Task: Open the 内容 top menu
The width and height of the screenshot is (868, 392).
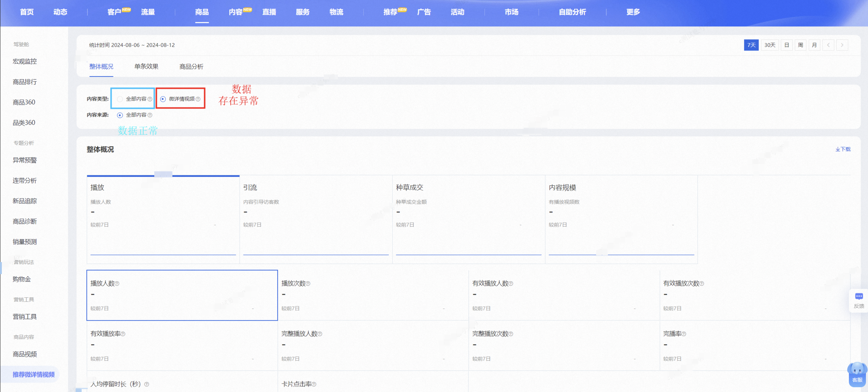Action: pyautogui.click(x=236, y=12)
